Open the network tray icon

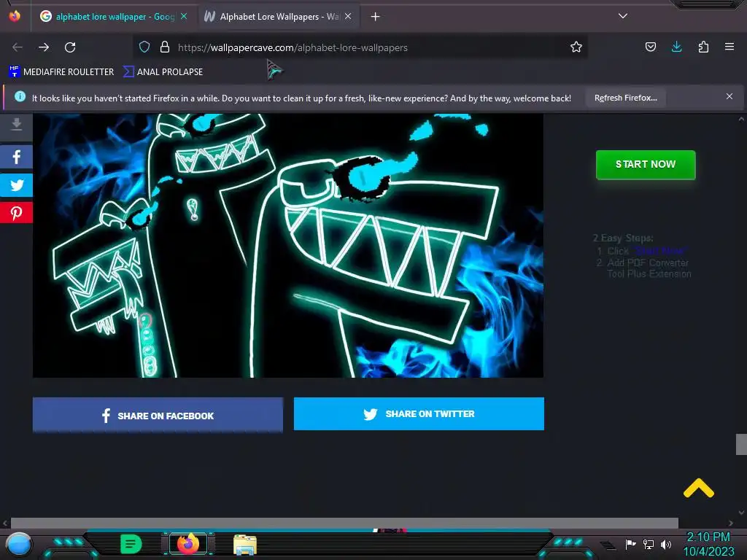[x=649, y=544]
